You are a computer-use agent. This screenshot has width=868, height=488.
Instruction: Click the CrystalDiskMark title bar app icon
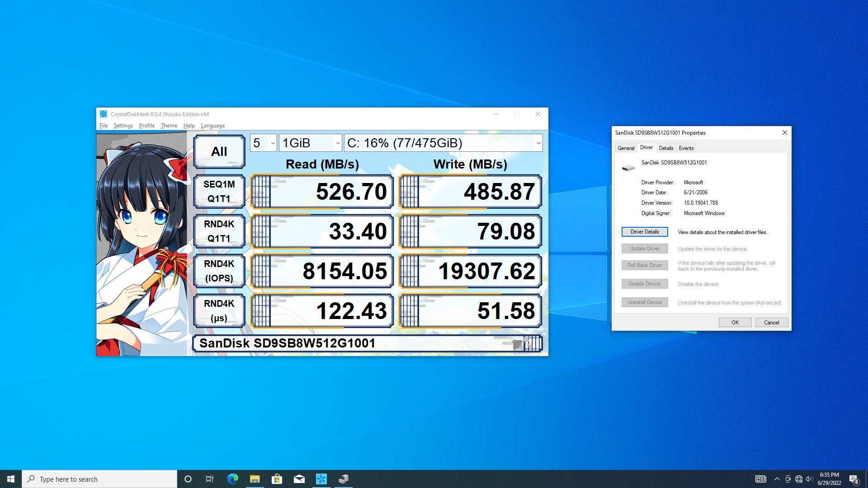[104, 114]
